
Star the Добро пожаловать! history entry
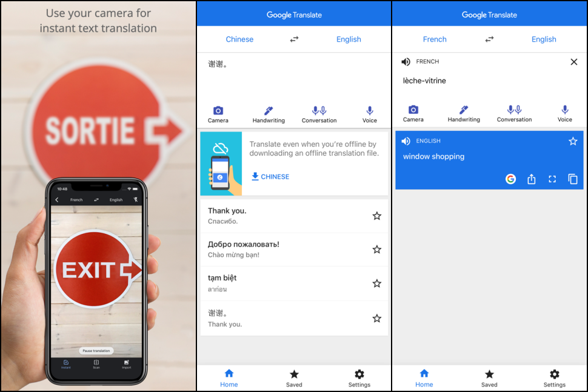pyautogui.click(x=377, y=250)
